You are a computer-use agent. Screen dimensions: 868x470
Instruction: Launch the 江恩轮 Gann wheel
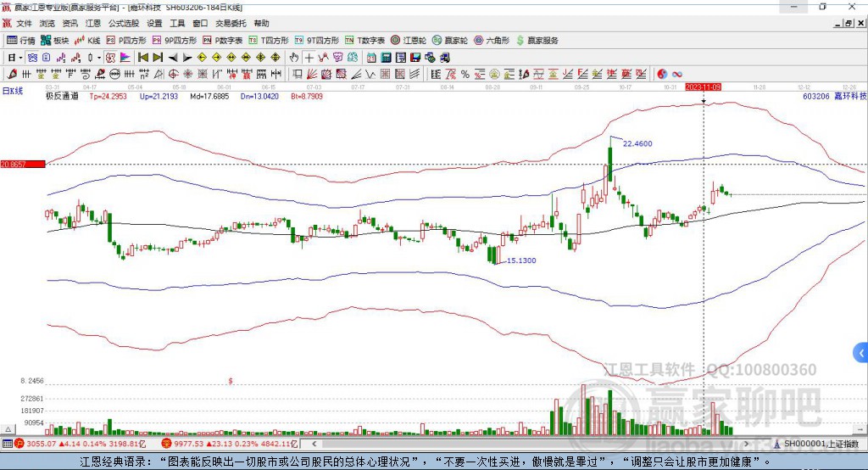coord(409,41)
